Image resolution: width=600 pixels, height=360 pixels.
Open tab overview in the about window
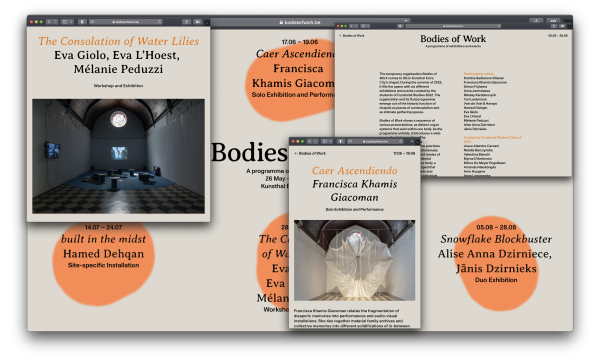[x=562, y=26]
